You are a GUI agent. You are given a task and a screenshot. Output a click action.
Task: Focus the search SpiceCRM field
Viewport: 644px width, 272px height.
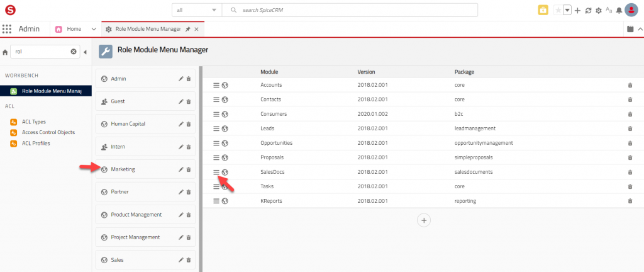(x=350, y=10)
